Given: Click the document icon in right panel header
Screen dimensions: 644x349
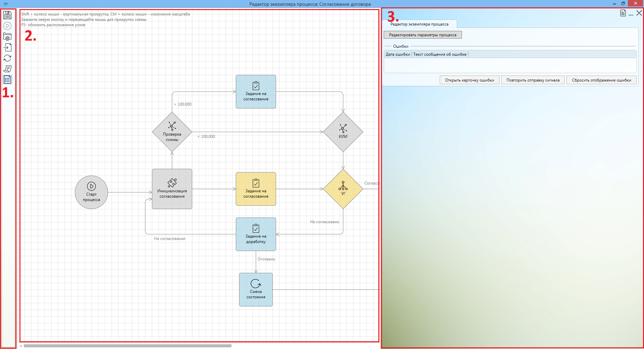Looking at the screenshot, I should click(623, 13).
